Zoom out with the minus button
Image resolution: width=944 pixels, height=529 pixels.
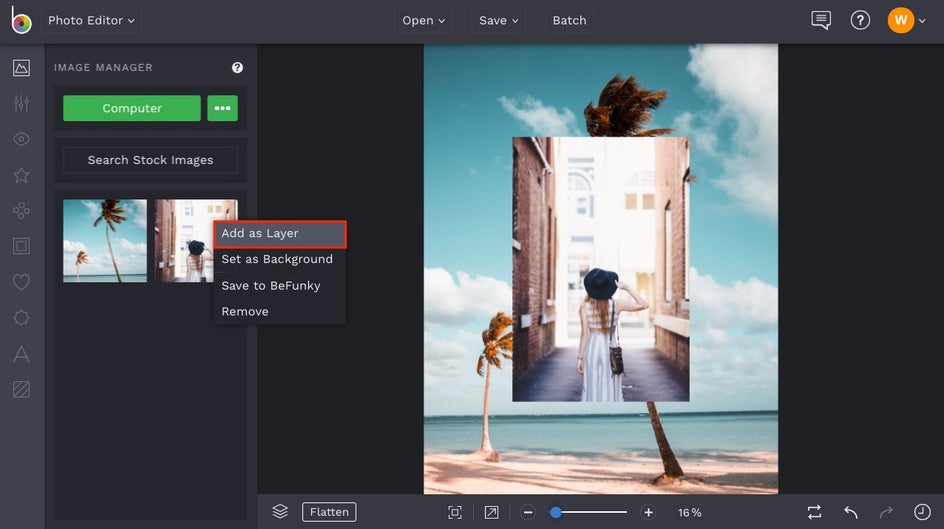pos(528,512)
